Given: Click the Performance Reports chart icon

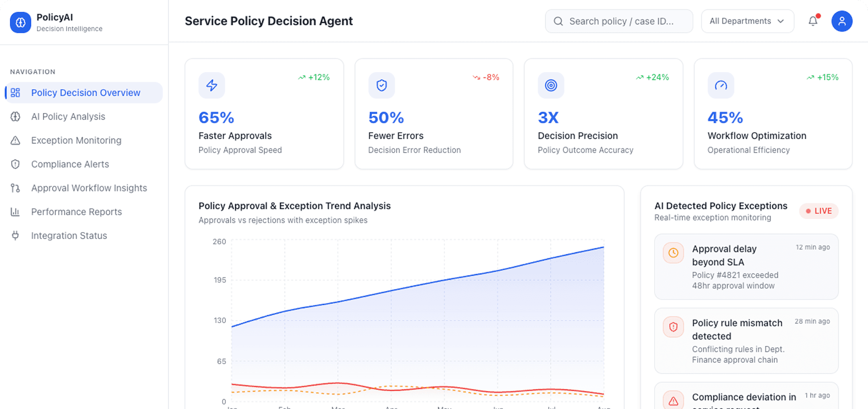Looking at the screenshot, I should [x=15, y=212].
